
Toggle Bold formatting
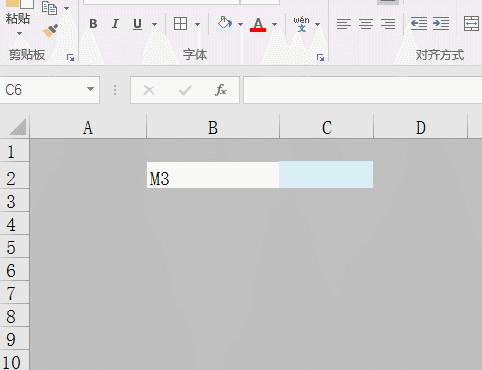(x=93, y=24)
